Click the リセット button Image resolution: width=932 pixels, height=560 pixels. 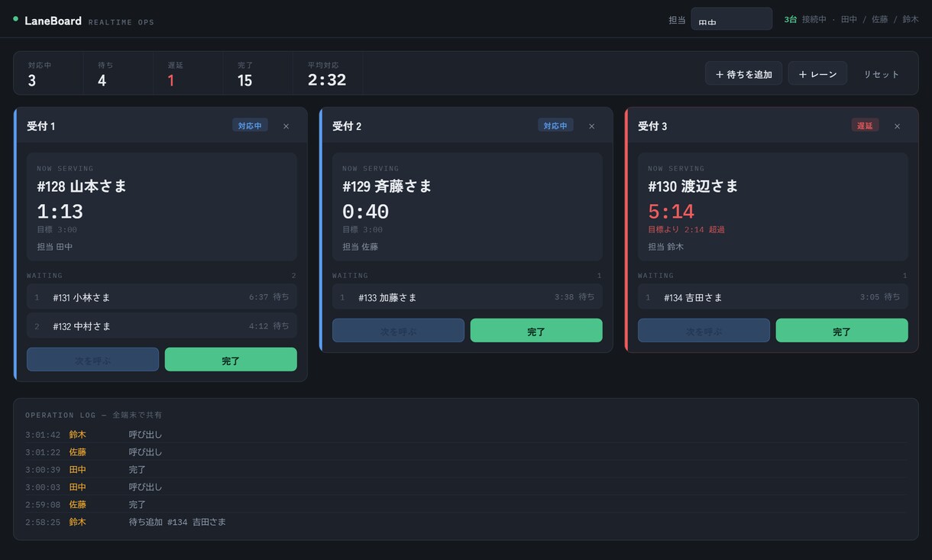(x=882, y=74)
